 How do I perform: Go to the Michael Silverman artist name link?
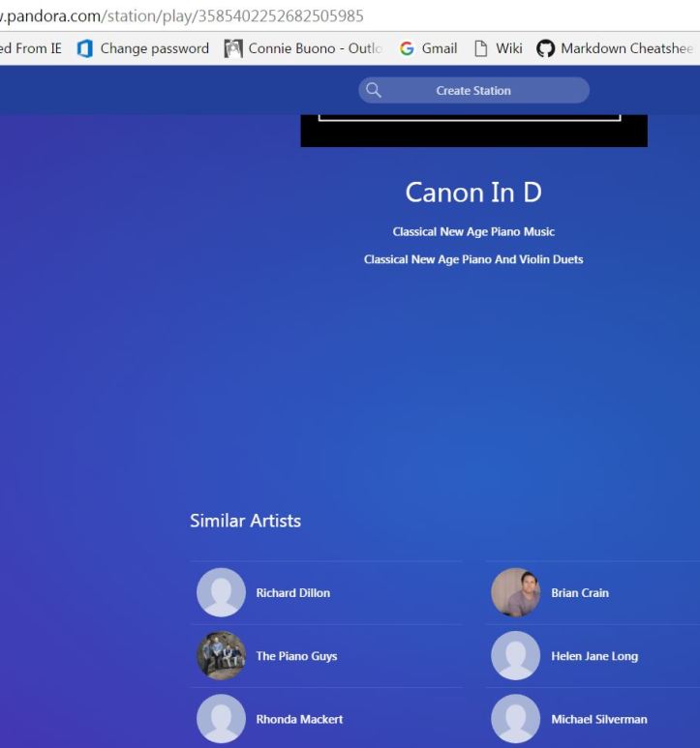pyautogui.click(x=598, y=719)
